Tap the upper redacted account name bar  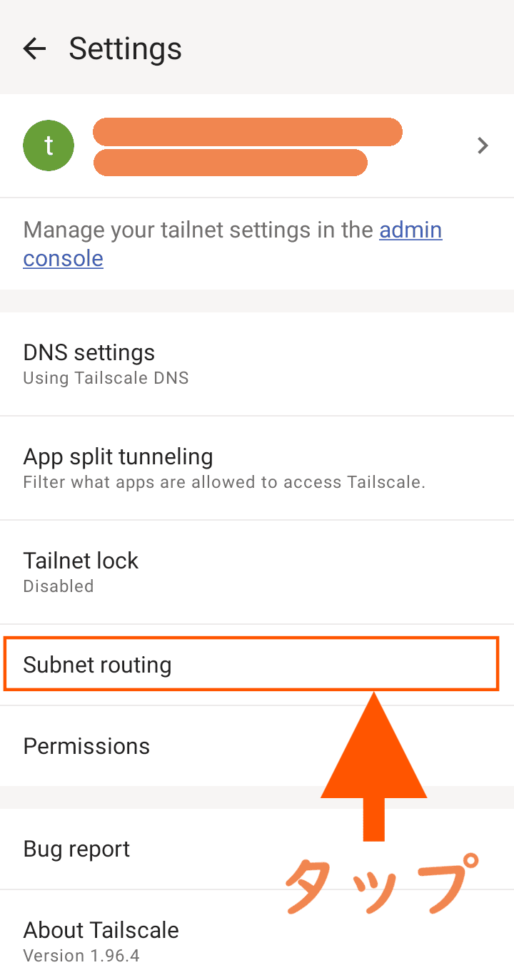247,132
